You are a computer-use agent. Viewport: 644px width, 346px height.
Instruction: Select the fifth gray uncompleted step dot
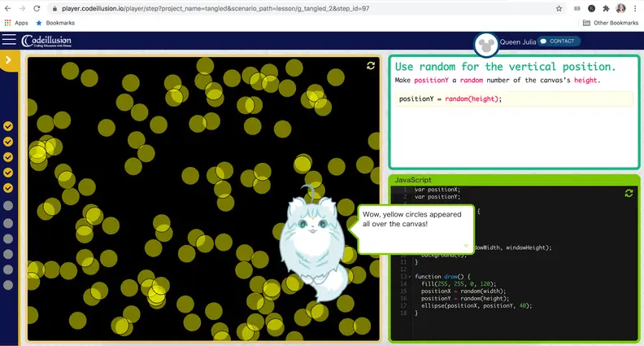click(8, 269)
